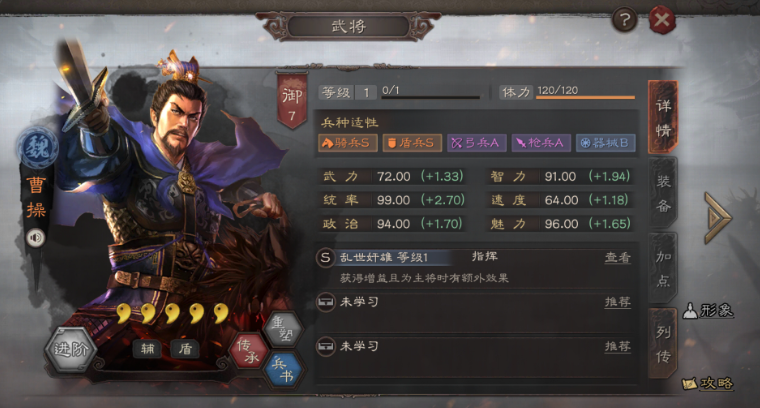Tap the 进阶 hexagon button
Screen dimensions: 760x408
[70, 349]
